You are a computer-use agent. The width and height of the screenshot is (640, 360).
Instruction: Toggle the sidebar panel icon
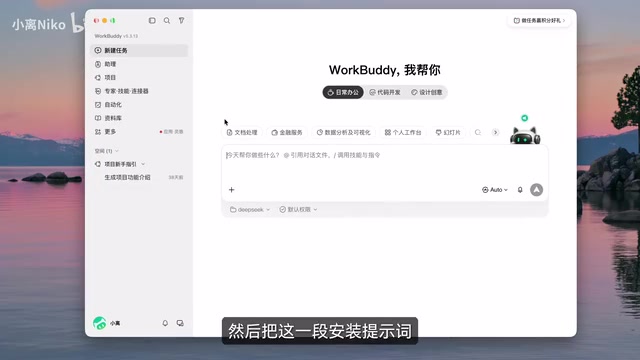coord(152,20)
